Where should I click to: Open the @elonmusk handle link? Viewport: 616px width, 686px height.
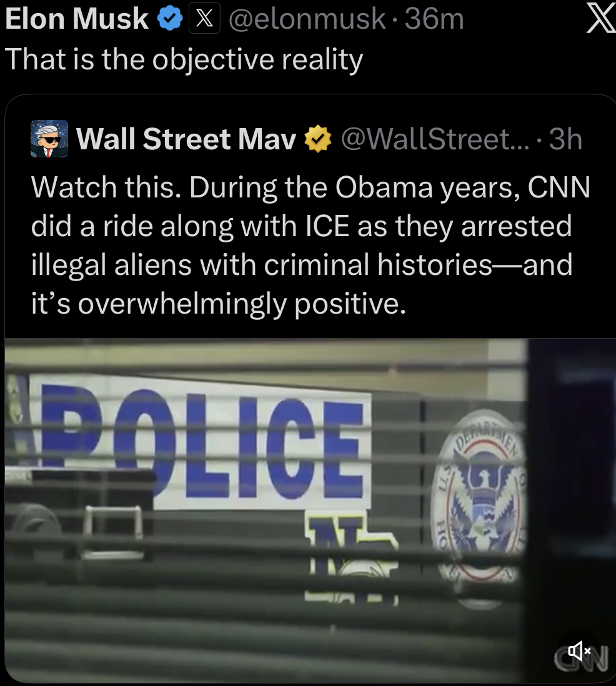[307, 19]
